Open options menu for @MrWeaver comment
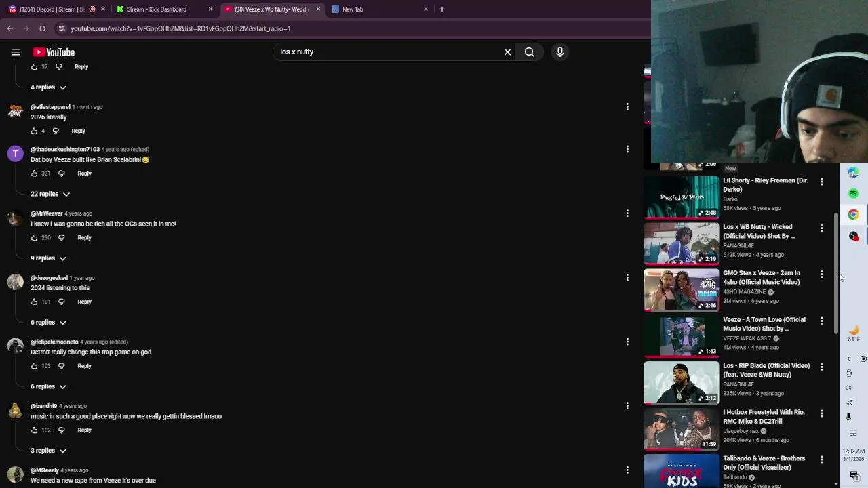This screenshot has height=488, width=868. click(627, 213)
